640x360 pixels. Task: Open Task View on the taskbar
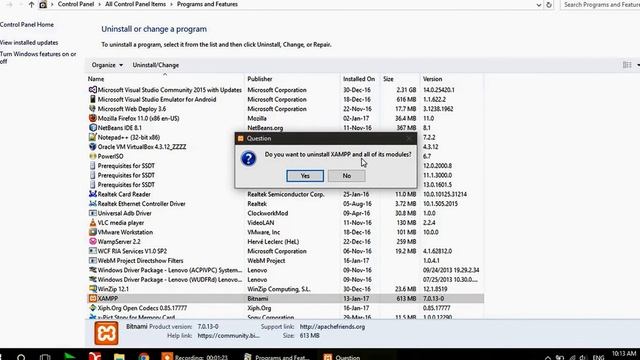(45, 357)
